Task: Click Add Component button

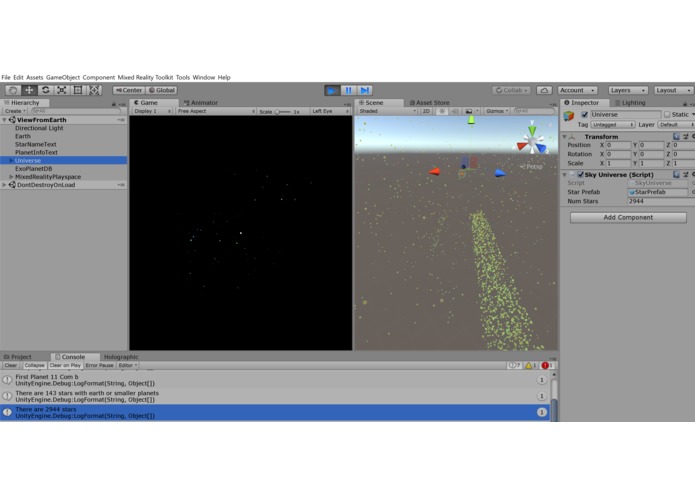Action: (628, 218)
